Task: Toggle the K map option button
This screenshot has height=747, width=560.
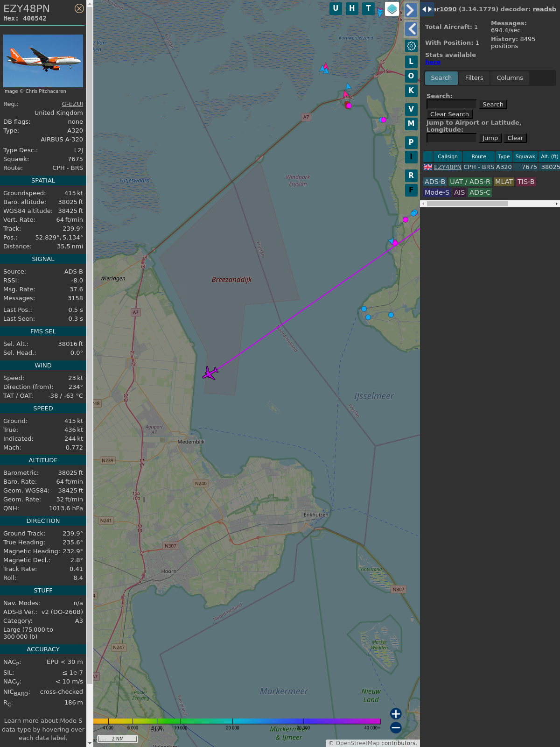Action: pyautogui.click(x=411, y=91)
